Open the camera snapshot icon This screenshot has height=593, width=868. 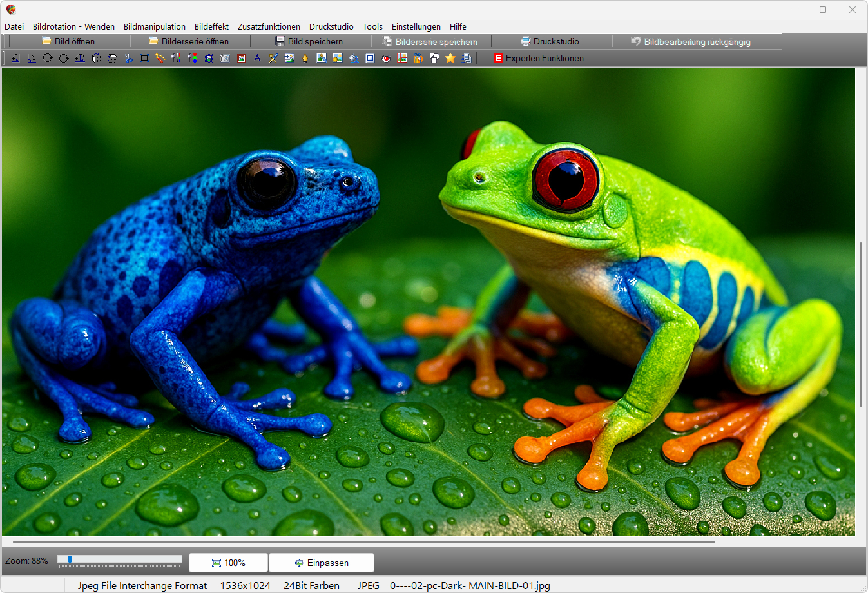[225, 58]
